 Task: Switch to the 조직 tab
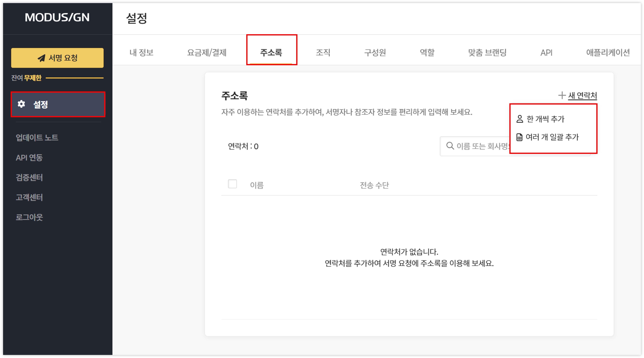[323, 53]
